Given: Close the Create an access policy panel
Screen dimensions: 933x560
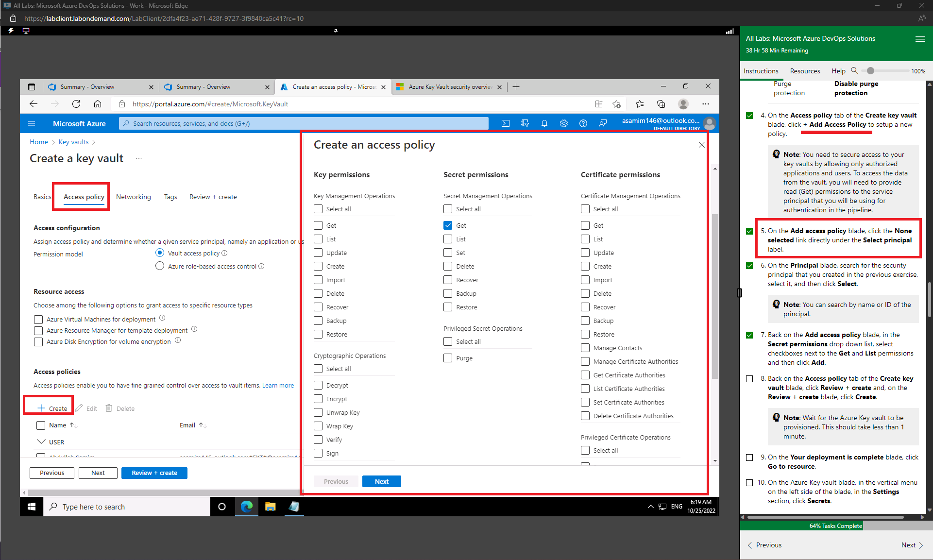Looking at the screenshot, I should tap(701, 145).
